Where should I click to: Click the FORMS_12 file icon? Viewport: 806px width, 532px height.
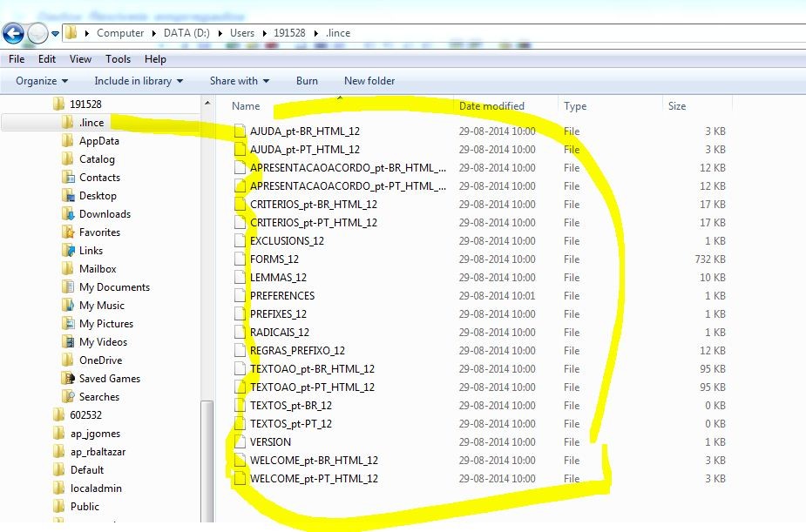[x=240, y=259]
